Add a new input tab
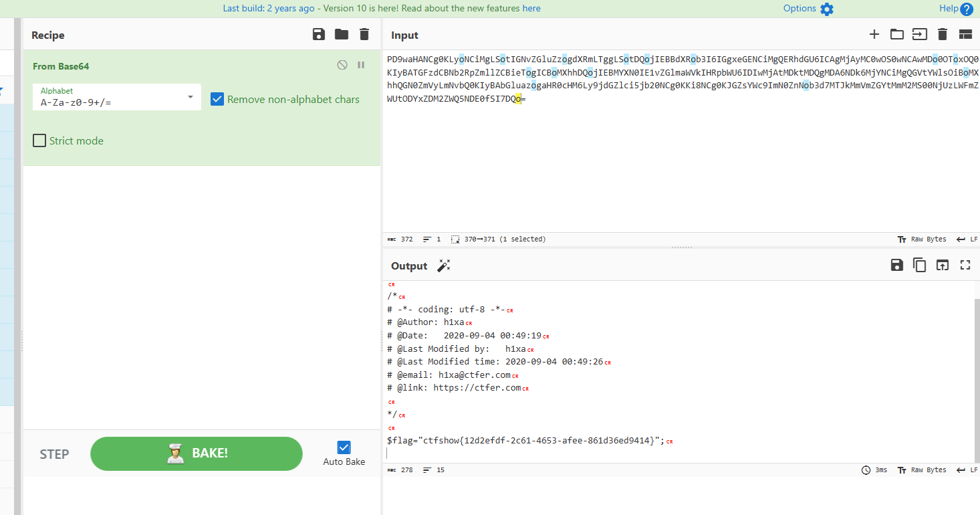 874,35
